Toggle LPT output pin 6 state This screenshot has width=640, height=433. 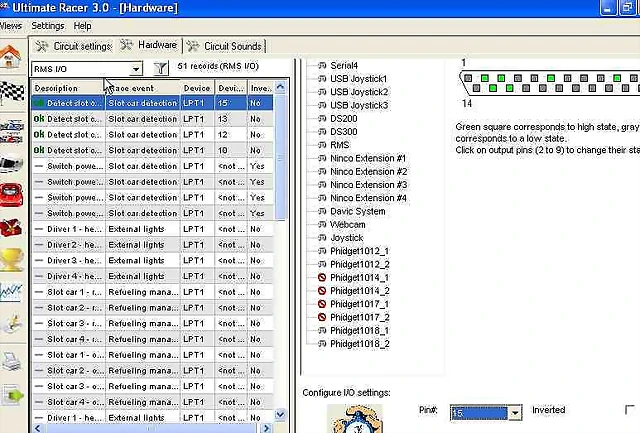click(551, 78)
